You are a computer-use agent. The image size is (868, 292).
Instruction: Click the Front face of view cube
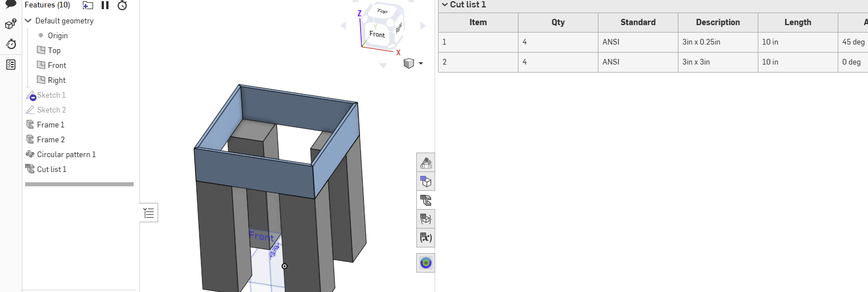[x=377, y=34]
